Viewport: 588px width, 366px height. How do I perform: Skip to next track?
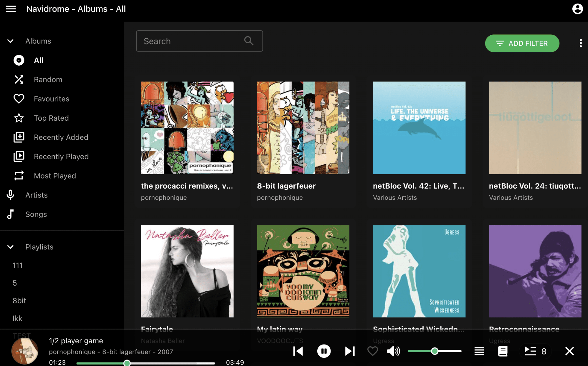(x=350, y=351)
